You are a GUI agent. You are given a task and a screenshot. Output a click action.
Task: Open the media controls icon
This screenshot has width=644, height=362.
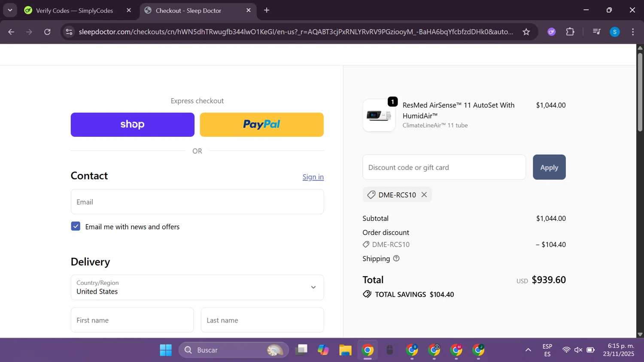pos(597,32)
